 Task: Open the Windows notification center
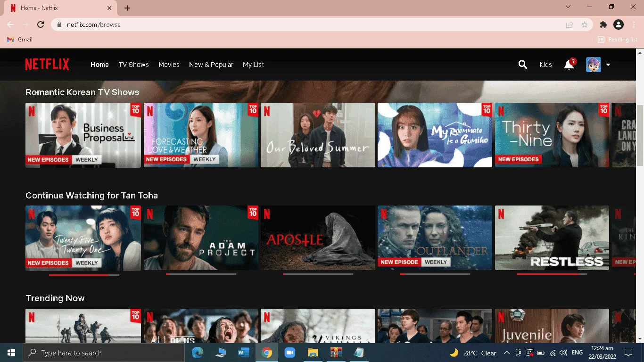628,353
